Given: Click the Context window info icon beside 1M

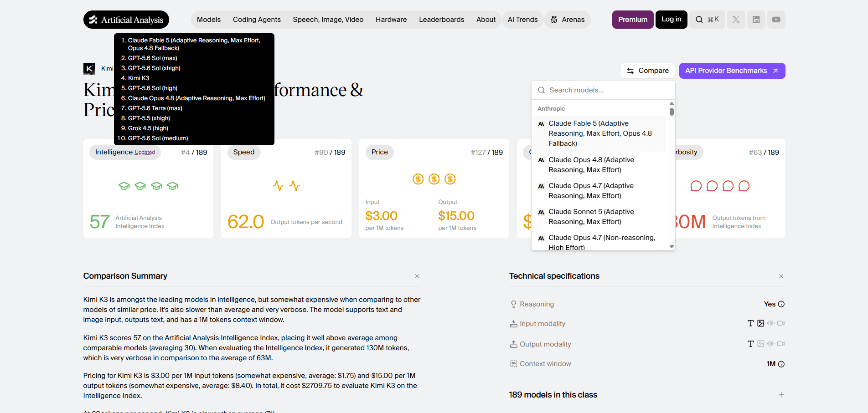Looking at the screenshot, I should (781, 364).
